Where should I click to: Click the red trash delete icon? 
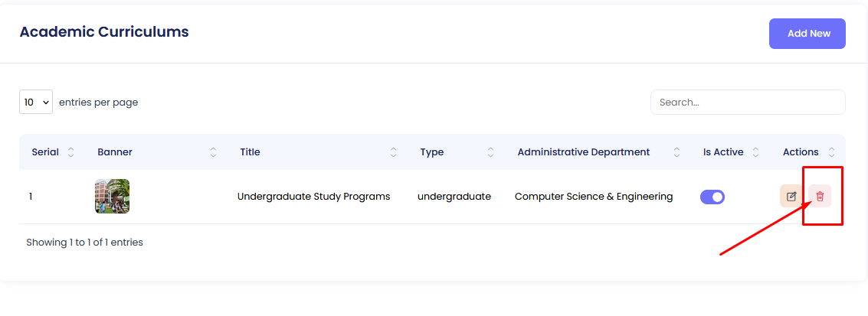click(x=820, y=197)
